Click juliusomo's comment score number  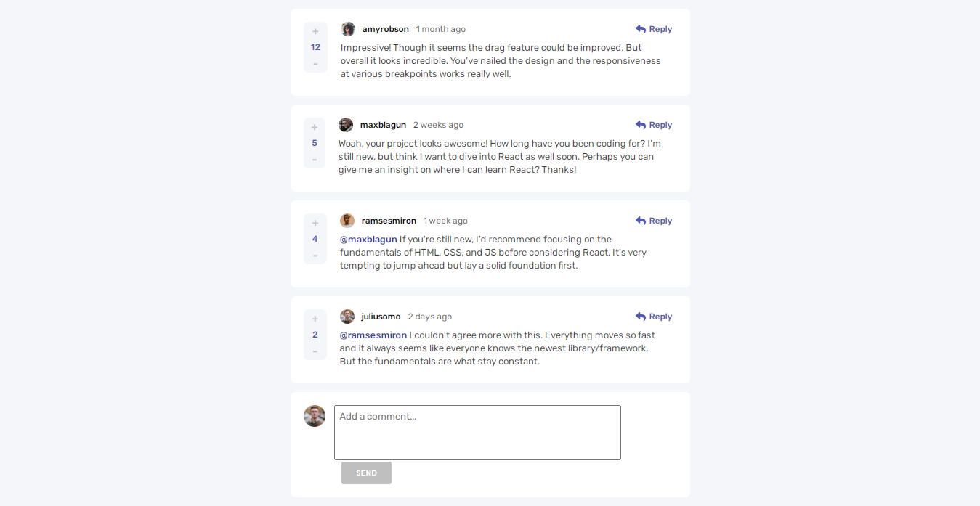coord(315,334)
